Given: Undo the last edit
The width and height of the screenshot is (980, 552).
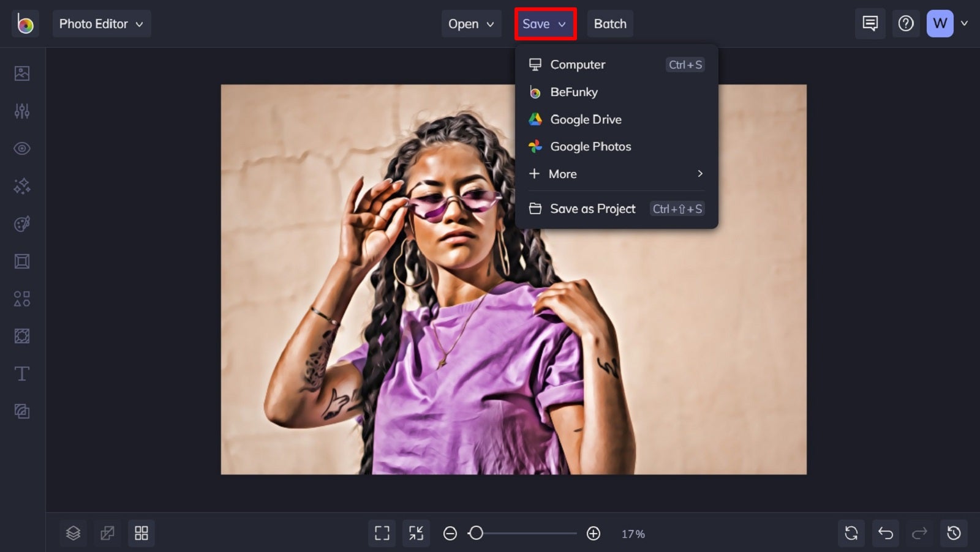Looking at the screenshot, I should 885,533.
